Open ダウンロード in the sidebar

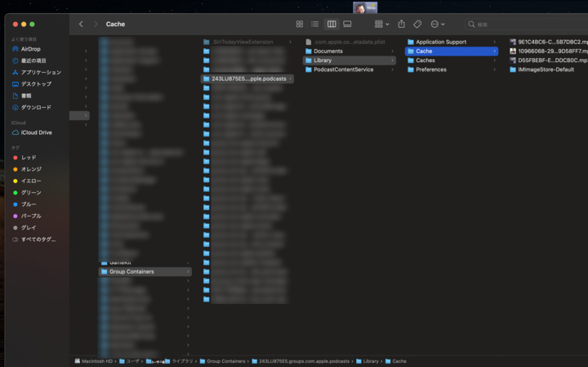36,107
